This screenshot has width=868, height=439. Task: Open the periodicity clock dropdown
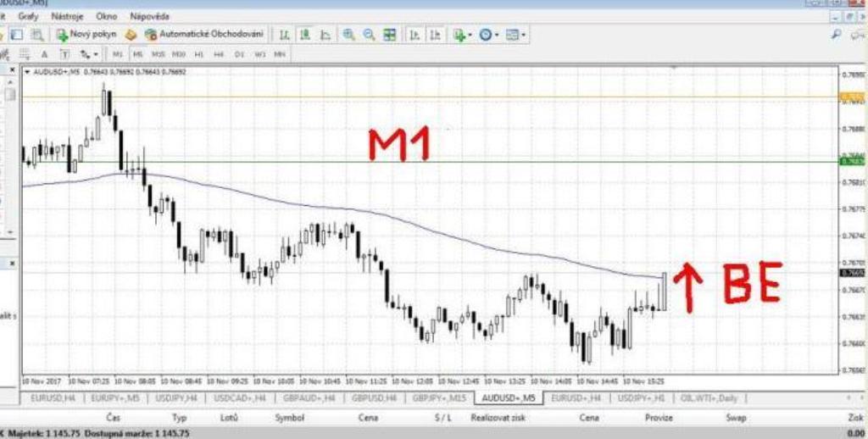488,35
